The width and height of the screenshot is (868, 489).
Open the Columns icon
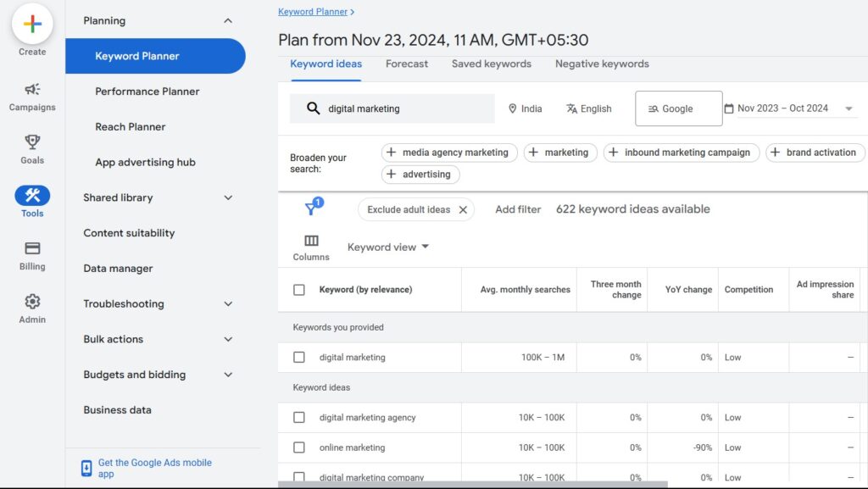(x=311, y=241)
